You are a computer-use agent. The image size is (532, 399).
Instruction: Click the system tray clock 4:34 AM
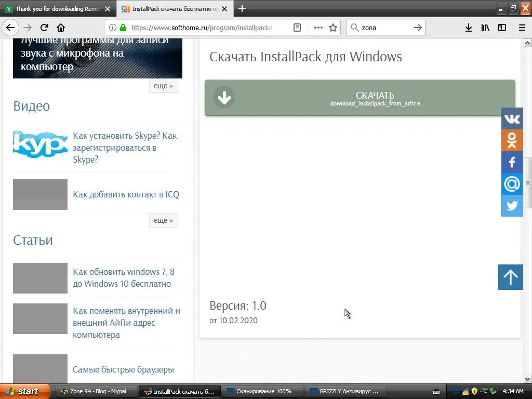coord(513,391)
